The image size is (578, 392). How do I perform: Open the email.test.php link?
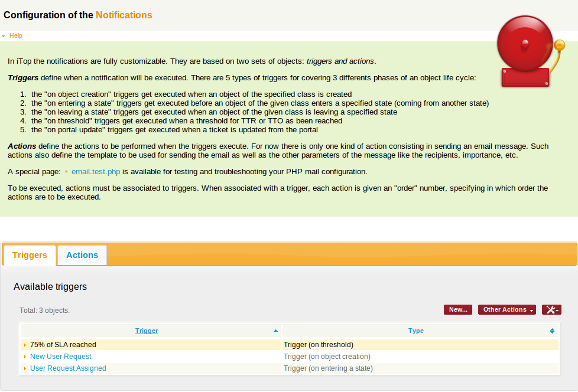[96, 172]
